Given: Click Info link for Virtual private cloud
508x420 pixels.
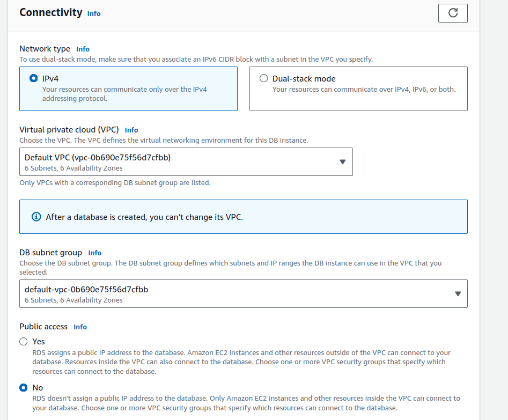Looking at the screenshot, I should [131, 130].
